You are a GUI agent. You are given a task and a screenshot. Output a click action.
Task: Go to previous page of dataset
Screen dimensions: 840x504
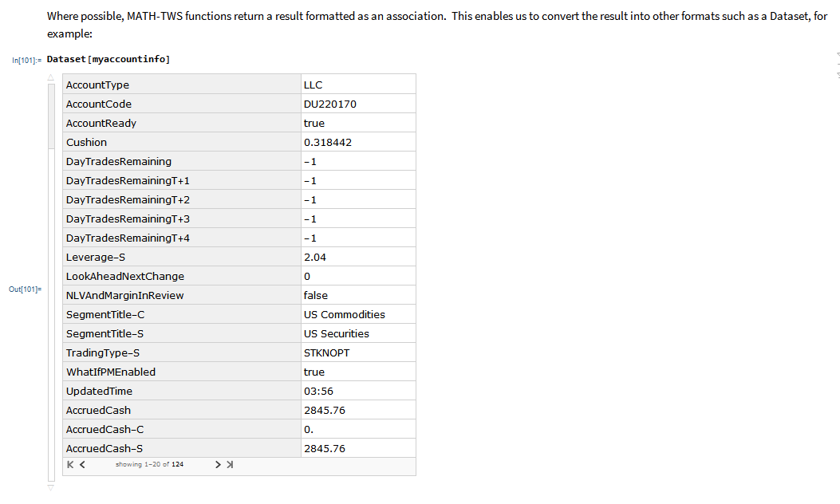82,464
